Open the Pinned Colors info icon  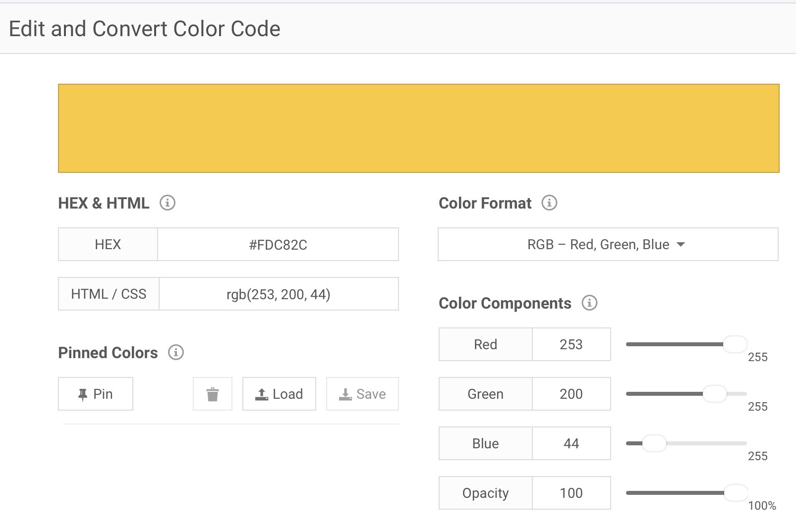pyautogui.click(x=176, y=352)
